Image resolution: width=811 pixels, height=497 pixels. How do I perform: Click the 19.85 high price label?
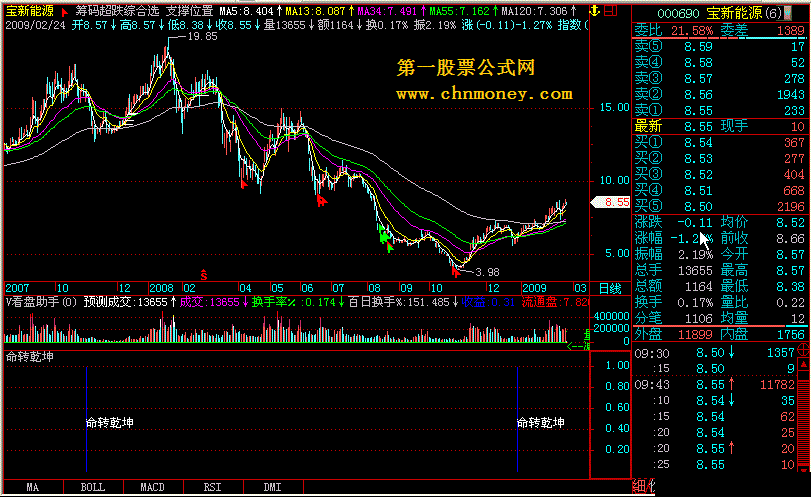202,36
